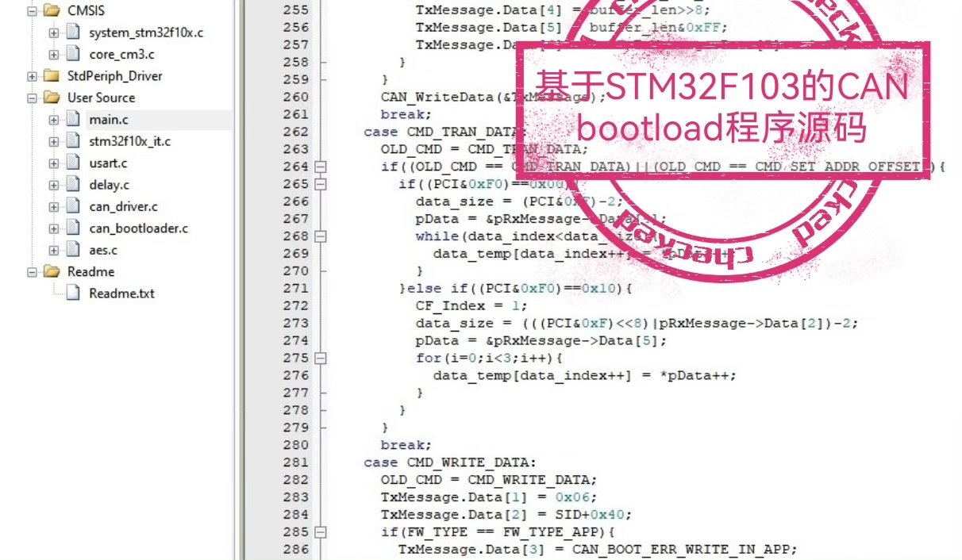Image resolution: width=962 pixels, height=560 pixels.
Task: Expand the delay.c file node
Action: [x=54, y=185]
